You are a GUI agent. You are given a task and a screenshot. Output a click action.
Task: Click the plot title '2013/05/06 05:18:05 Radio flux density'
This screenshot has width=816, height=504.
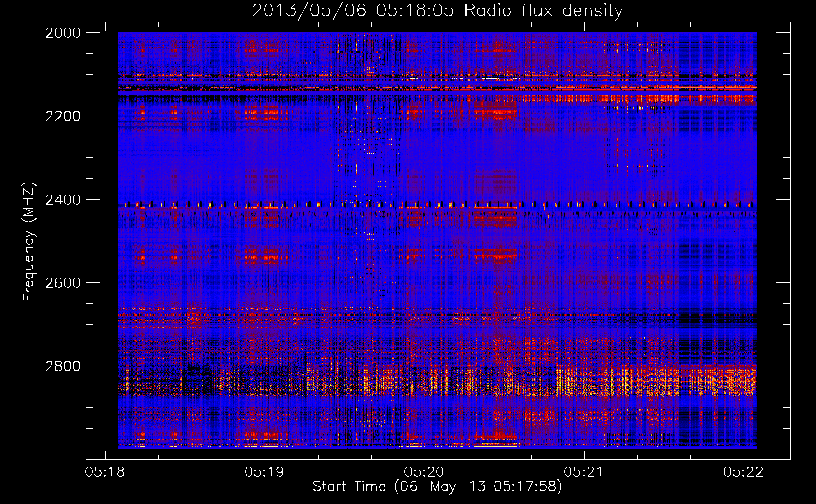click(437, 10)
